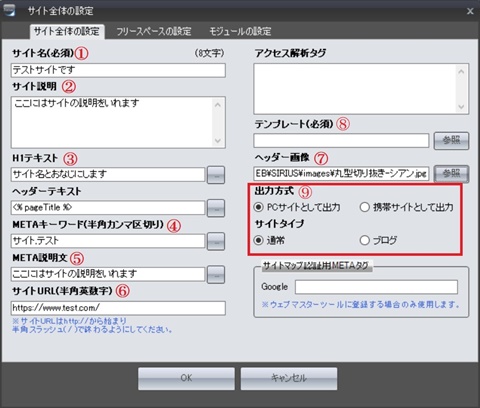The height and width of the screenshot is (408, 480).
Task: Open the ellipsis button beside H1テキスト
Action: pos(216,175)
